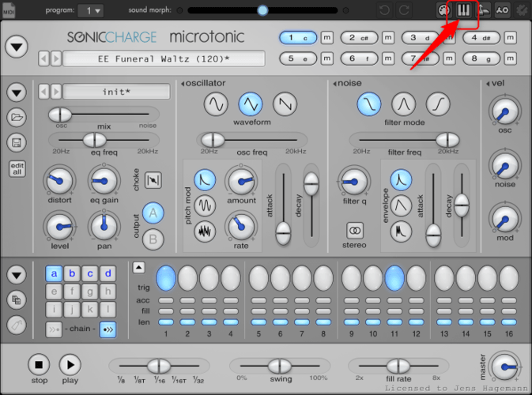Click the redo arrow icon
This screenshot has height=395, width=532.
404,10
